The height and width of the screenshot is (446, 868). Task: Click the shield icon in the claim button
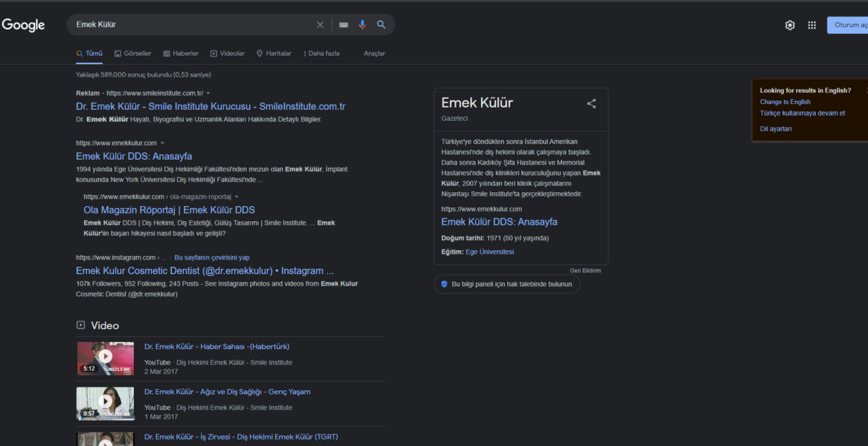(444, 284)
